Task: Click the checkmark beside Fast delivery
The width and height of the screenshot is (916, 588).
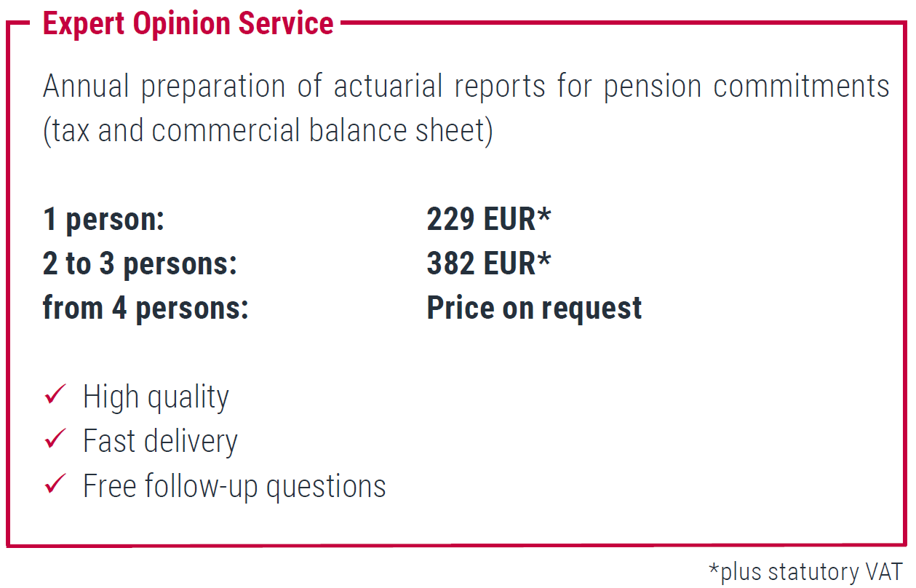Action: point(55,440)
